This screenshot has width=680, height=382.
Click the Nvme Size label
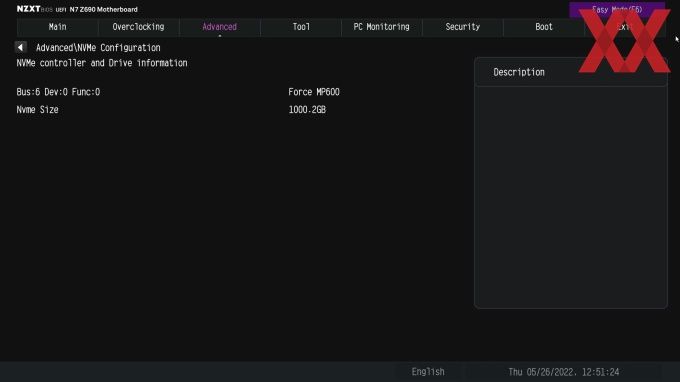pos(37,110)
